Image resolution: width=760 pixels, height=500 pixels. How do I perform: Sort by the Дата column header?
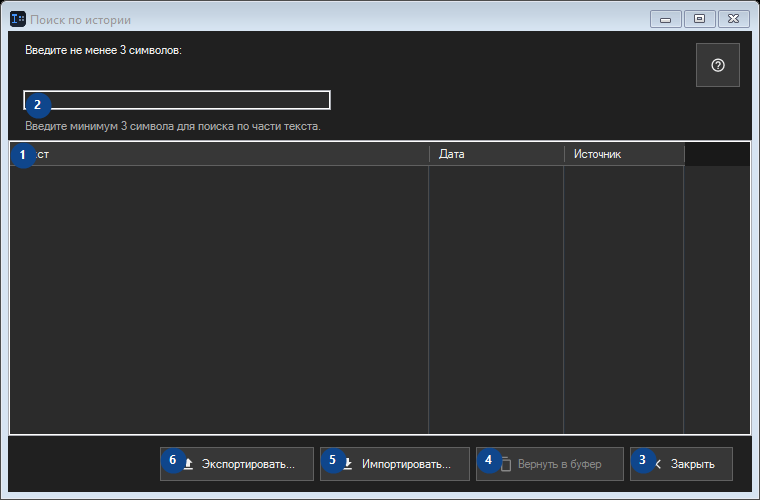[496, 154]
